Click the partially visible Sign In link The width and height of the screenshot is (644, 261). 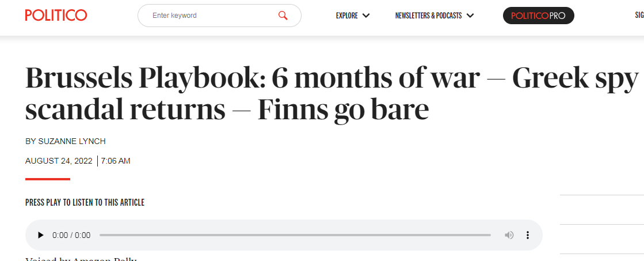point(639,16)
